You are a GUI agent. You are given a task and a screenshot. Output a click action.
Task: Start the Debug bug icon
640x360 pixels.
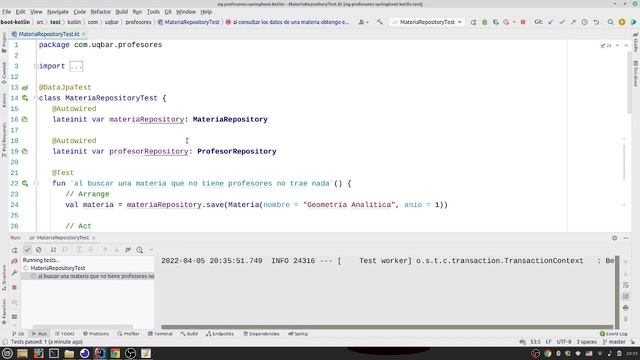click(x=484, y=22)
